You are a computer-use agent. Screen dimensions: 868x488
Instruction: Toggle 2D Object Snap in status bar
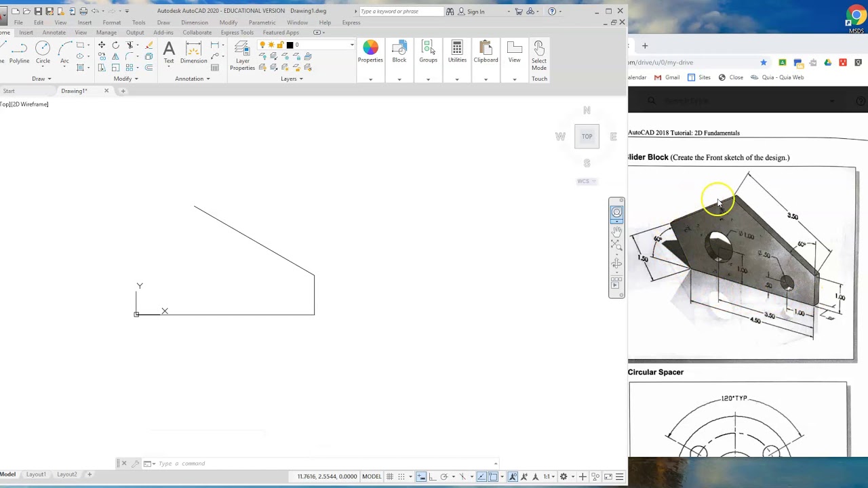[x=493, y=476]
